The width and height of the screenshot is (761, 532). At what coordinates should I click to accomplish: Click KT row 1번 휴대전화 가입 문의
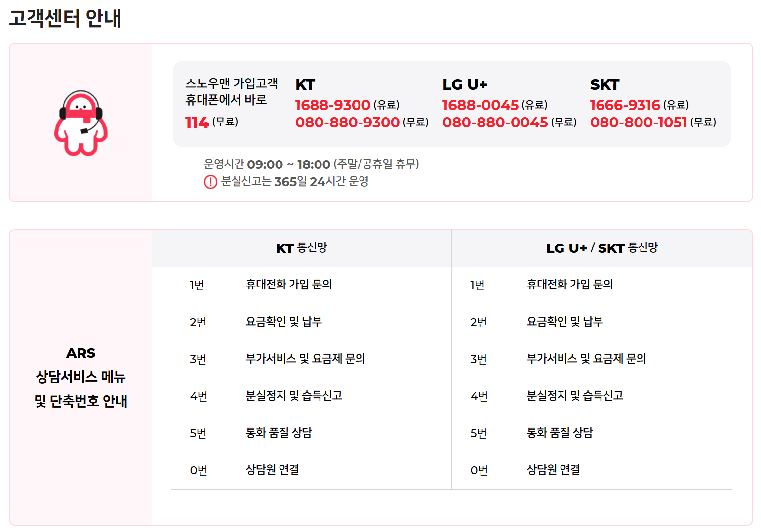click(289, 285)
